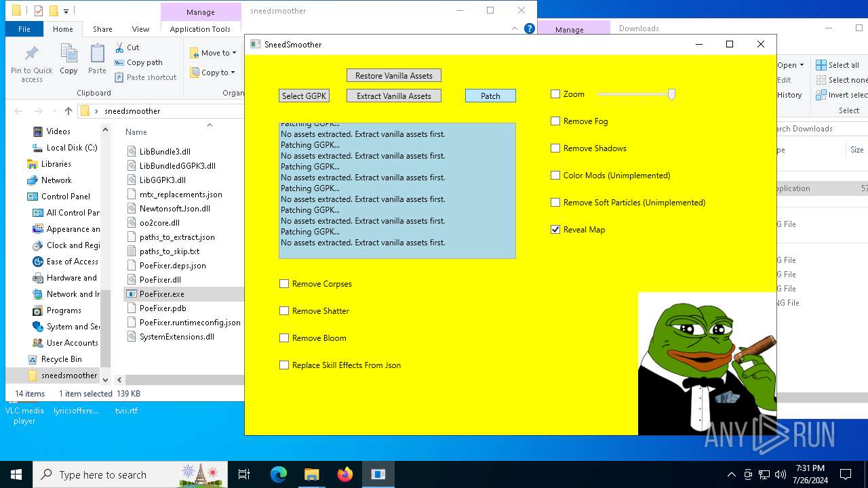Click the Copy path icon
The width and height of the screenshot is (868, 488).
click(119, 62)
